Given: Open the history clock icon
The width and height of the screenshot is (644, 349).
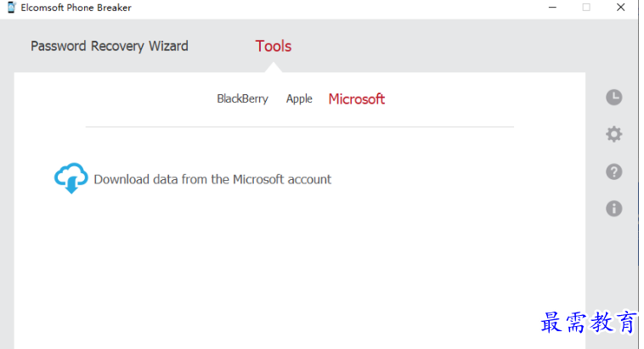Looking at the screenshot, I should coord(614,98).
